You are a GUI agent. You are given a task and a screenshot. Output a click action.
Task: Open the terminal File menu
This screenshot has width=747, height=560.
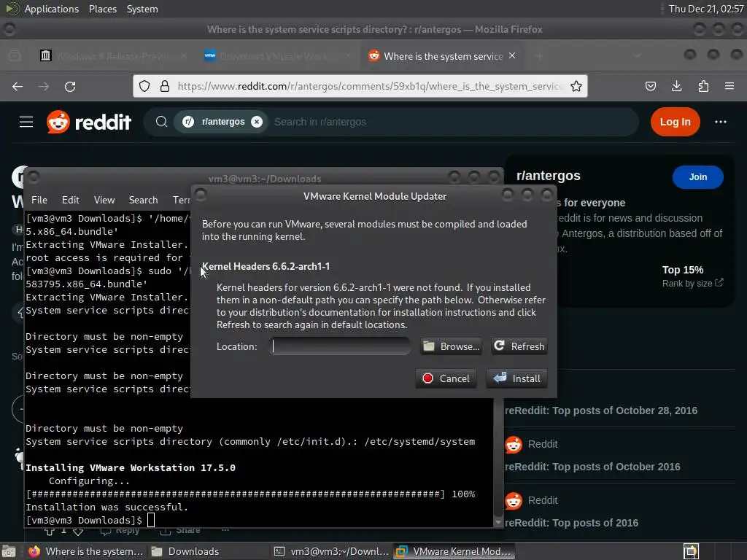39,200
